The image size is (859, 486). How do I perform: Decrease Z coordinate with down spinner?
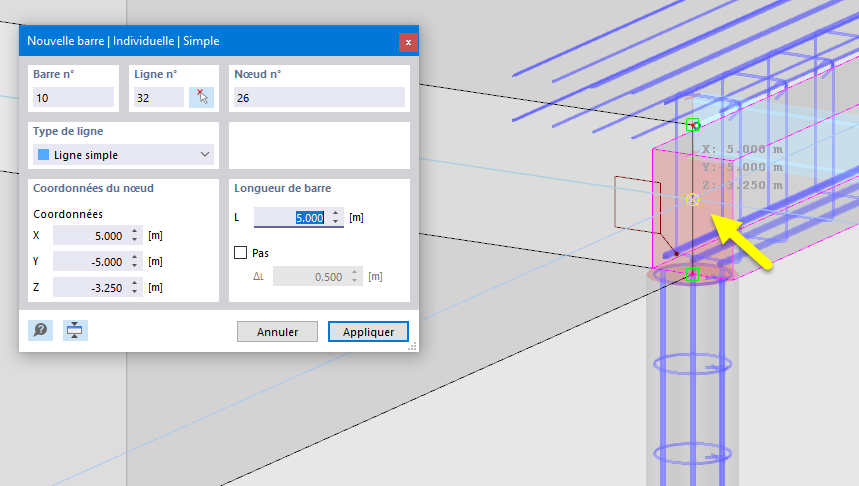click(135, 291)
